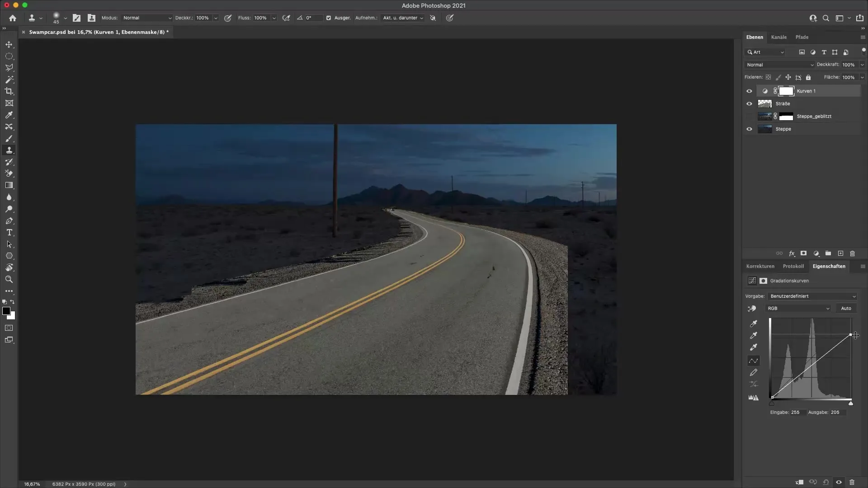Toggle the Ausger. checkbox

click(x=329, y=18)
